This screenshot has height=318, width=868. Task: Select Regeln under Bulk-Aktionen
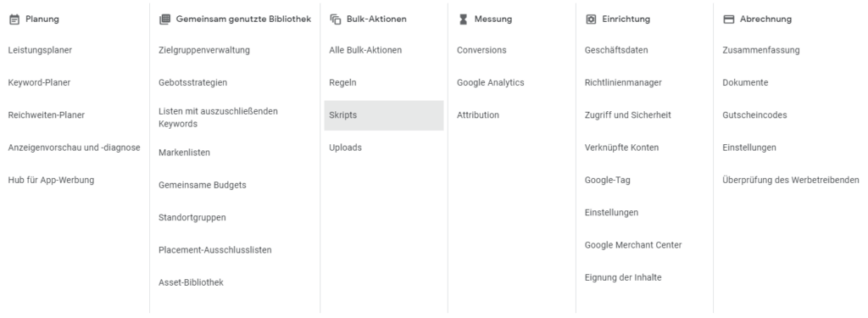coord(342,82)
